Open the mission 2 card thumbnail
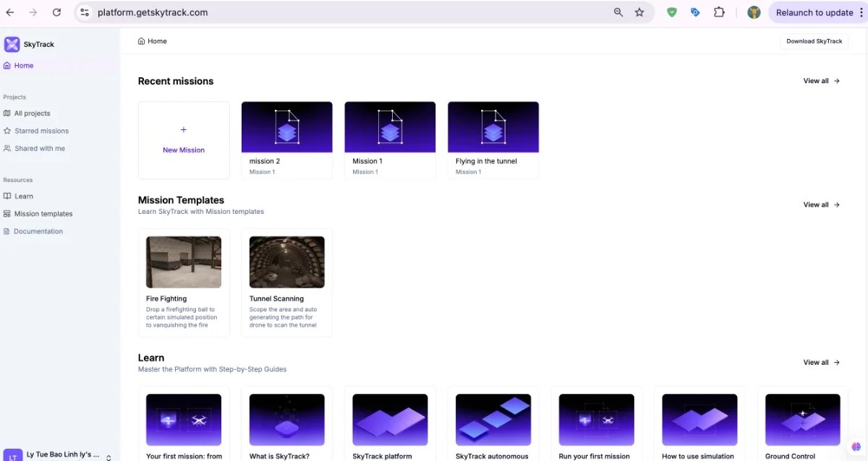The height and width of the screenshot is (461, 868). tap(287, 127)
